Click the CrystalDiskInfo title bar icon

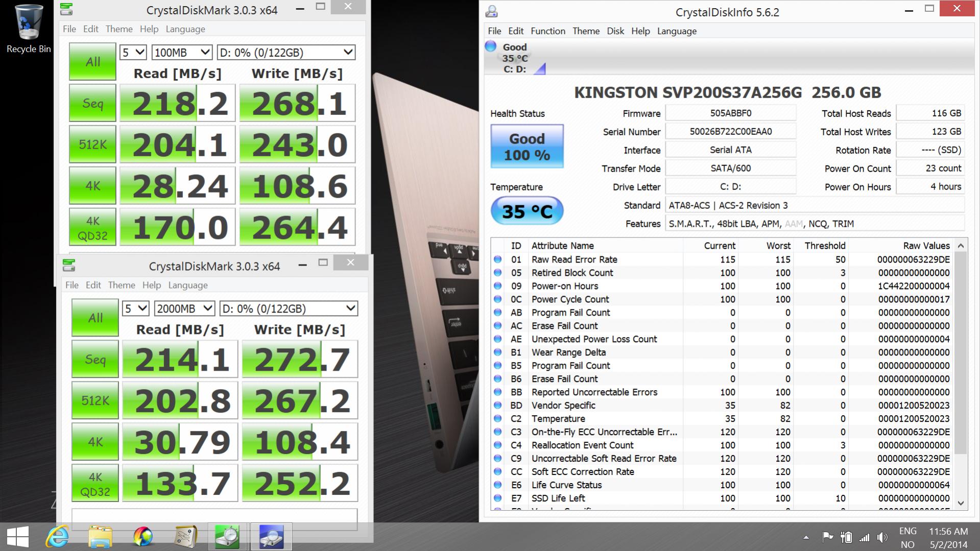coord(492,11)
